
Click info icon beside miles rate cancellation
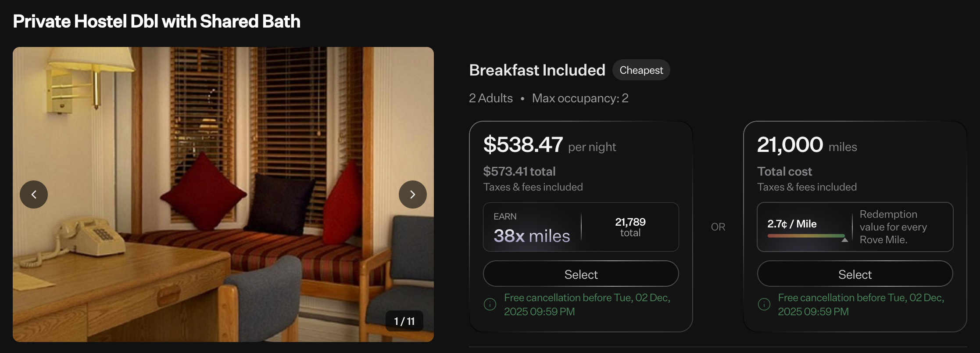[764, 304]
